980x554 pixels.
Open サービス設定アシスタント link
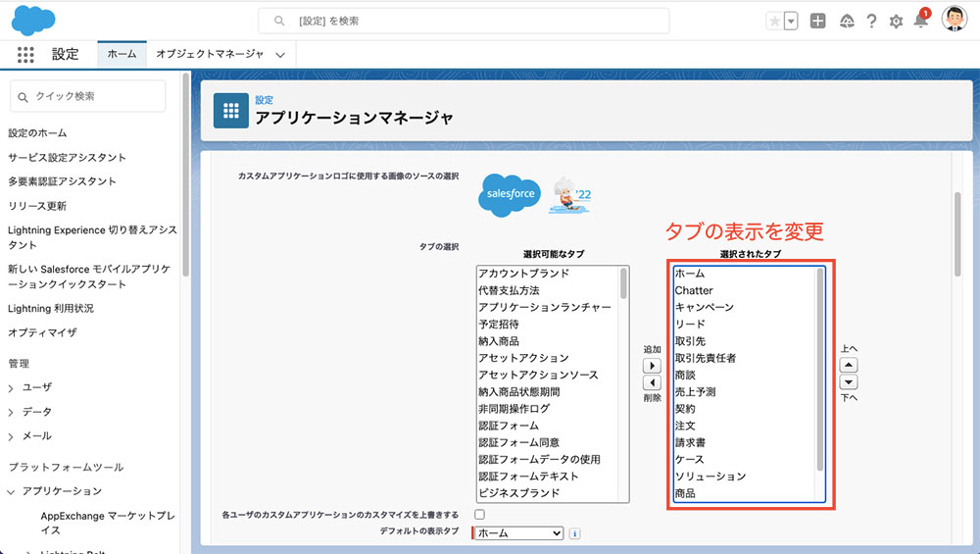coord(67,158)
